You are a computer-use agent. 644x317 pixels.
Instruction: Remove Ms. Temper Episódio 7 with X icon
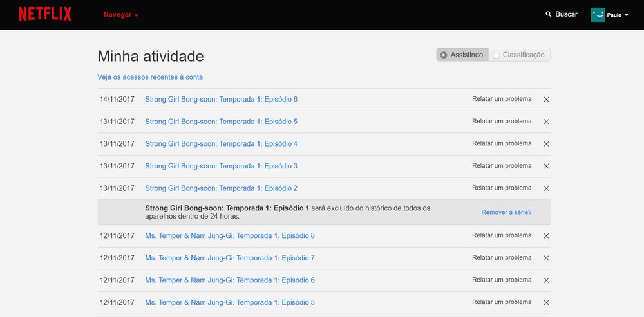pyautogui.click(x=546, y=258)
